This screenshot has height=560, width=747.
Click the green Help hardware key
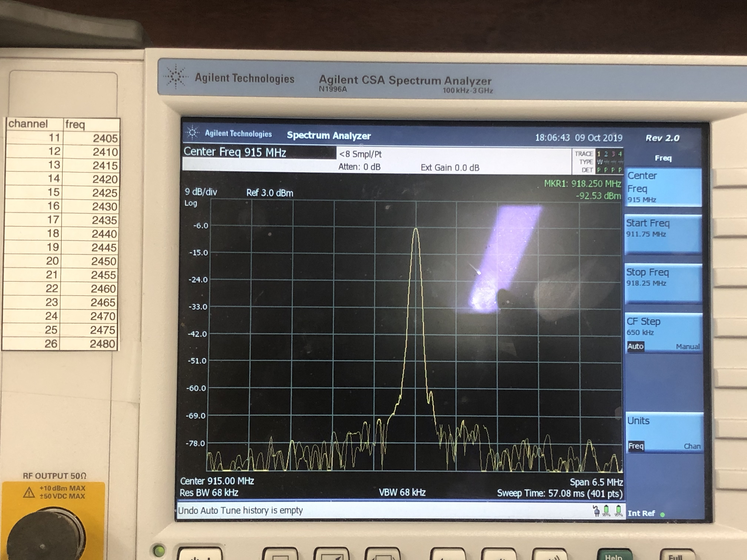pyautogui.click(x=615, y=555)
